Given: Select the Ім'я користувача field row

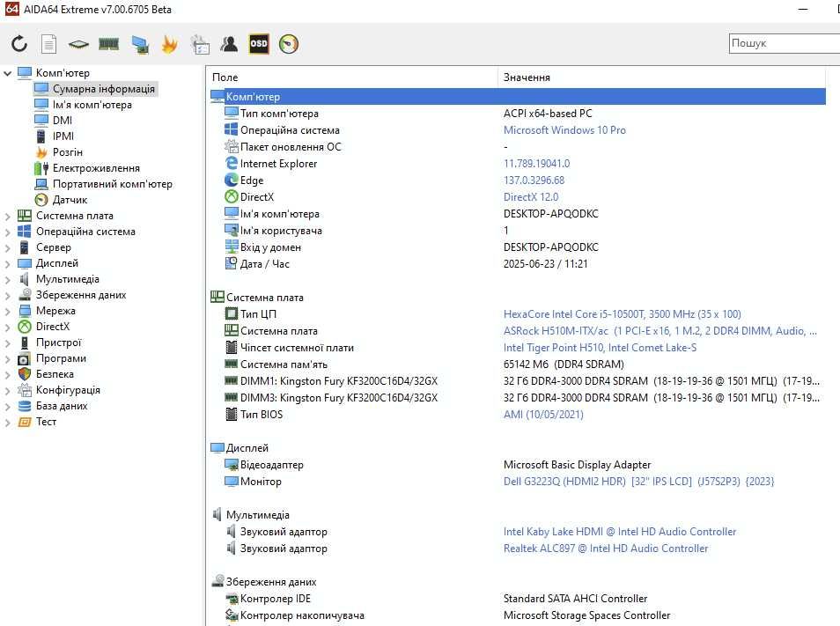Looking at the screenshot, I should pos(518,231).
